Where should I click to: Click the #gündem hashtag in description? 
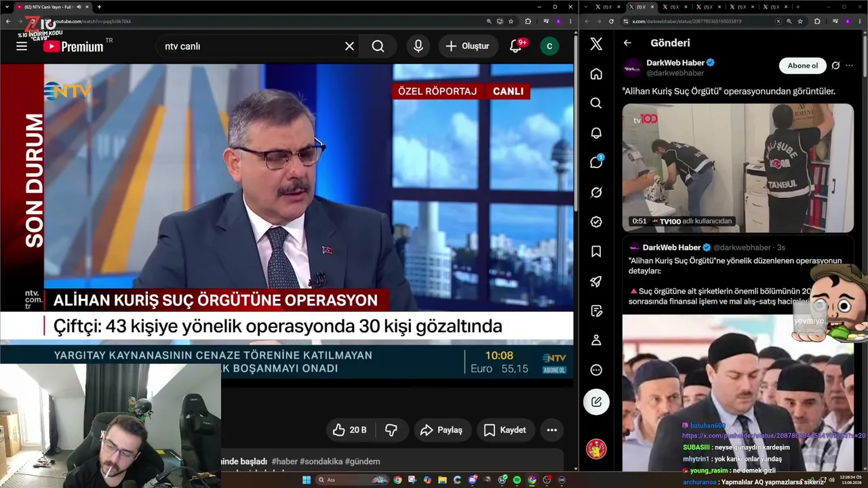pos(362,462)
